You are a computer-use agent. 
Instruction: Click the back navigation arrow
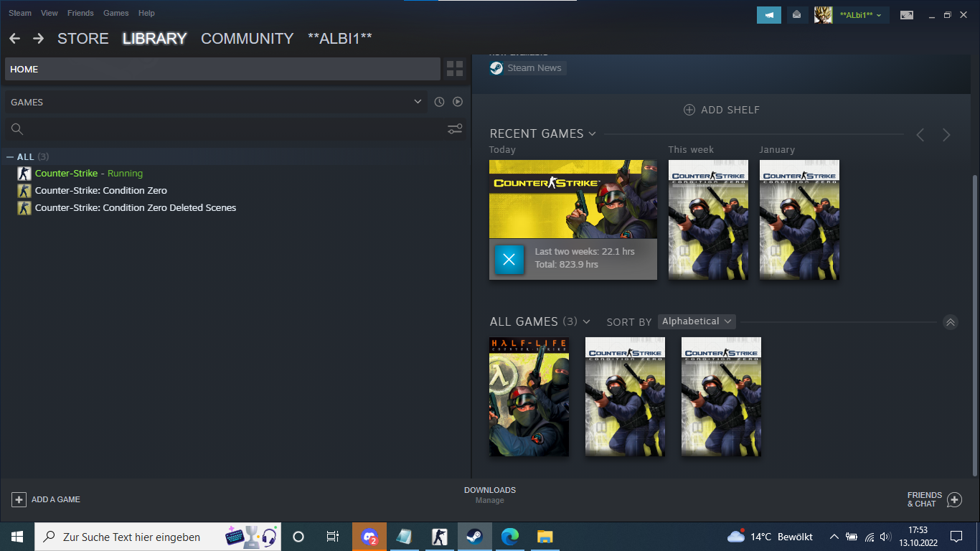[15, 39]
